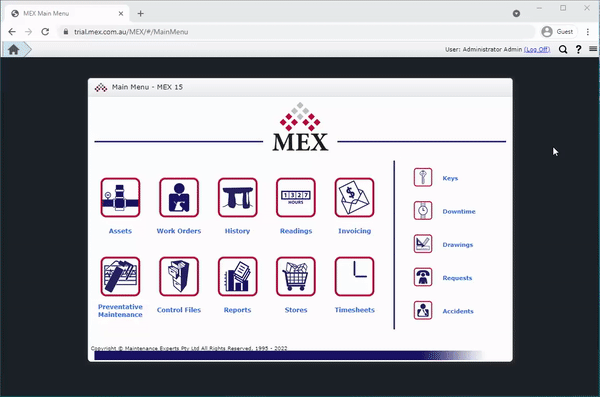This screenshot has height=397, width=600.
Task: Click the Keys text link
Action: coord(450,178)
